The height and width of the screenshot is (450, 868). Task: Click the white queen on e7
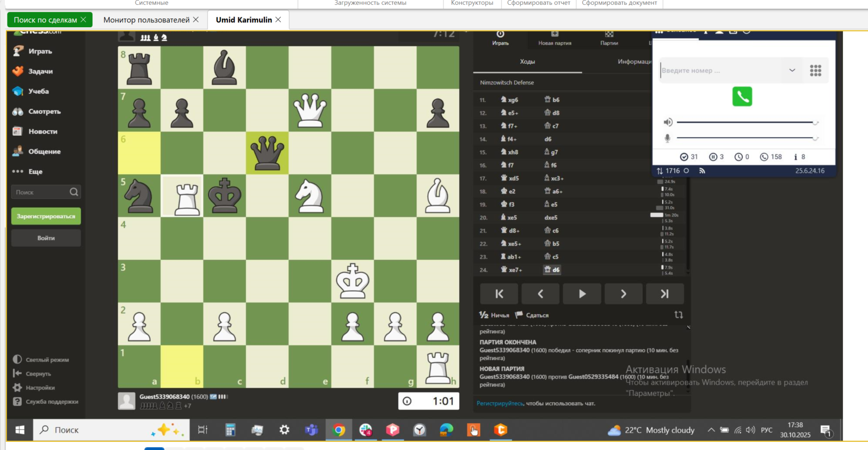[x=310, y=110]
